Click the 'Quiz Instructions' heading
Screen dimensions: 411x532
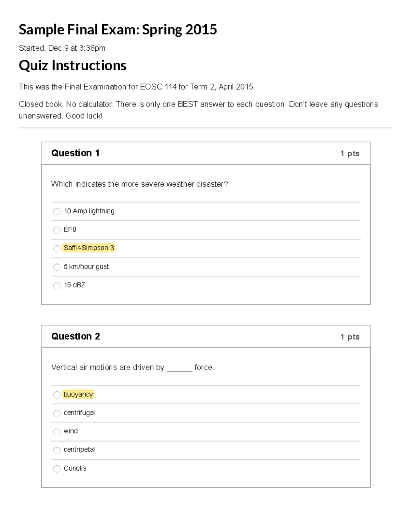[72, 65]
